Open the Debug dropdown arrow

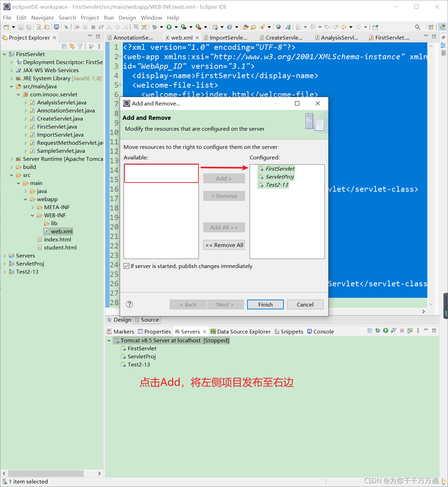pos(161,27)
